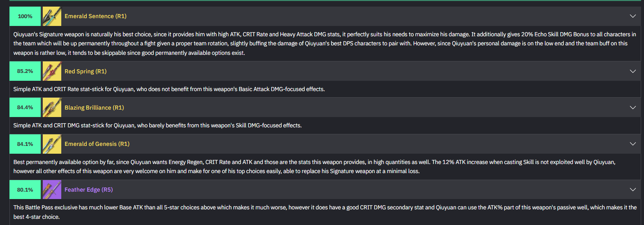Image resolution: width=644 pixels, height=225 pixels.
Task: Open the Emerald of Genesis dropdown arrow
Action: click(x=632, y=144)
